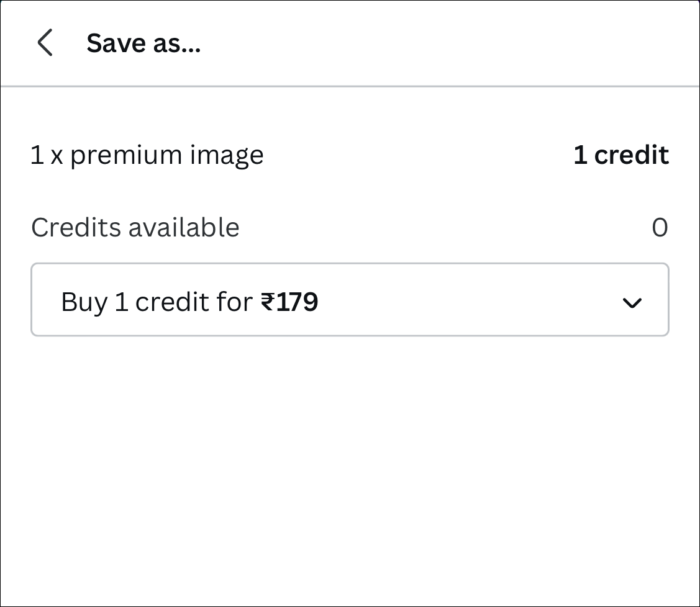Click the downward chevron on the purchase box
The height and width of the screenshot is (607, 700).
tap(632, 303)
